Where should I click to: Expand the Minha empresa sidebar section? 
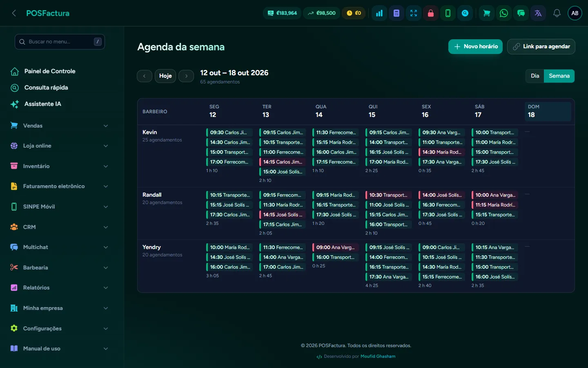[60, 308]
